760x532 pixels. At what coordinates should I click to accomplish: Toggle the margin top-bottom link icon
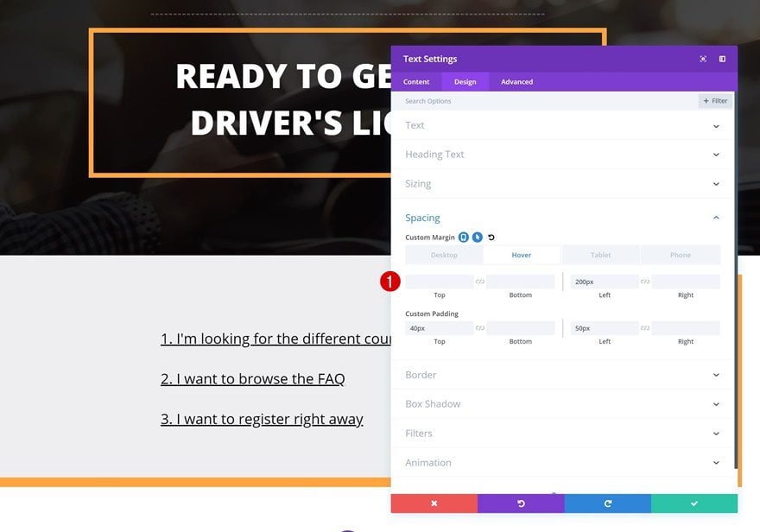(x=480, y=282)
